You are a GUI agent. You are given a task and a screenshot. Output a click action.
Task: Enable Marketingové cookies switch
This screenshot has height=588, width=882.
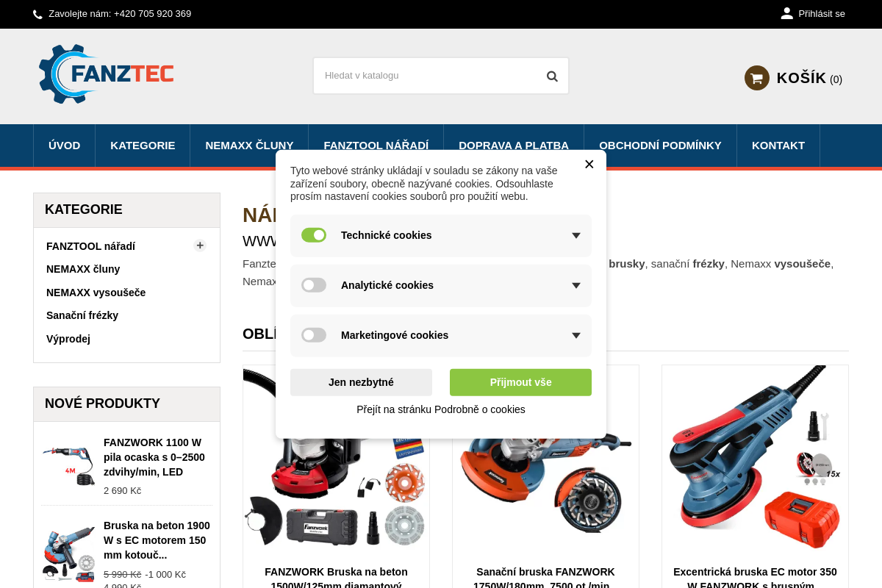pyautogui.click(x=314, y=335)
